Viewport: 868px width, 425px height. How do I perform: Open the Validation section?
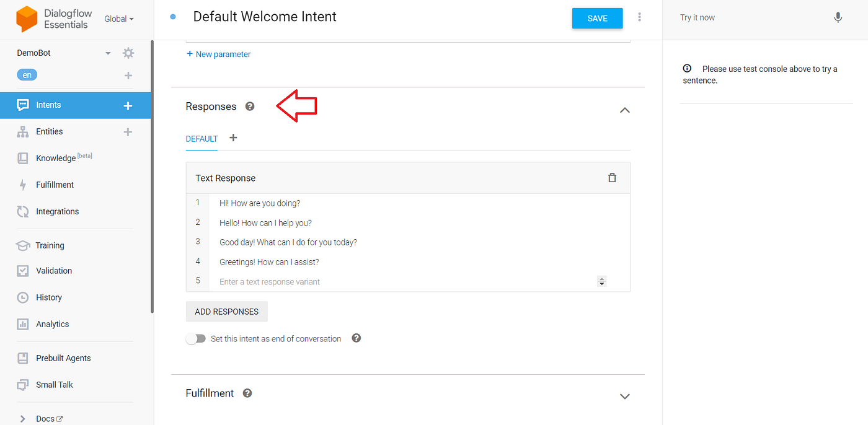click(54, 270)
